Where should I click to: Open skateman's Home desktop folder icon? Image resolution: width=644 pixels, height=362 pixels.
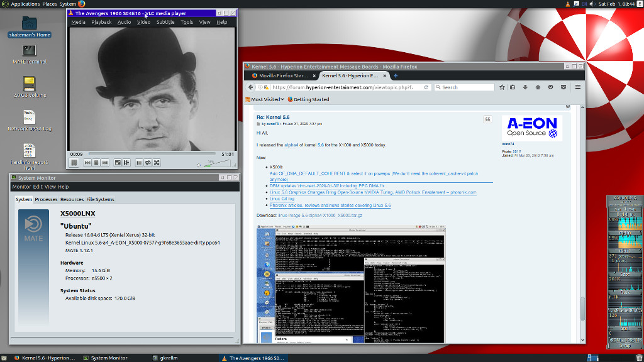(29, 26)
